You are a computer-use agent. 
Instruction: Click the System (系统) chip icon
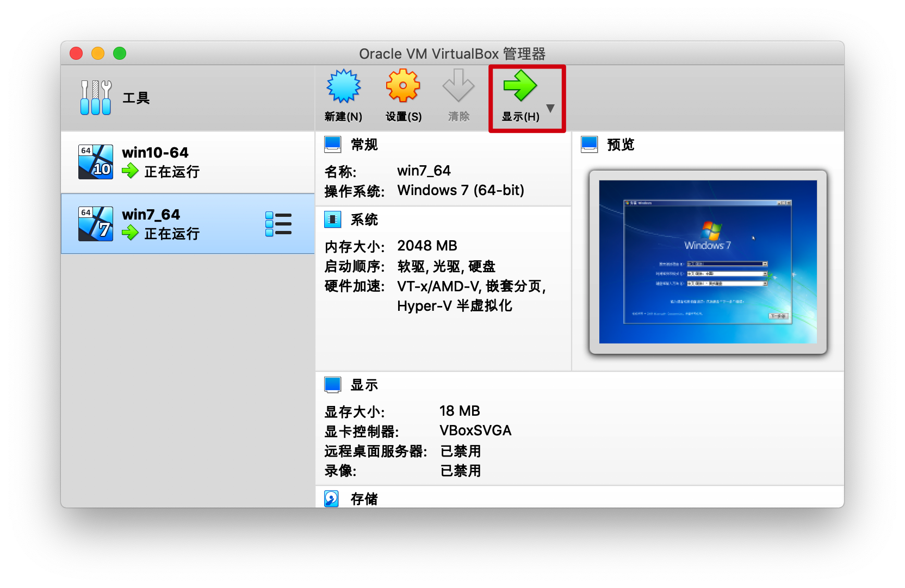332,220
